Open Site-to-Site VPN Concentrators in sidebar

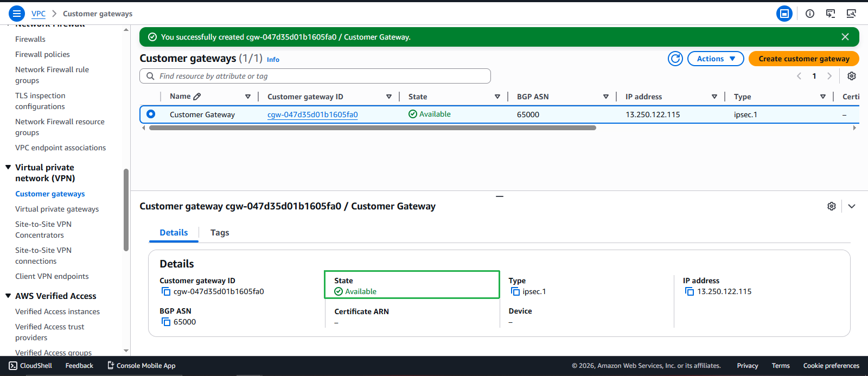43,230
